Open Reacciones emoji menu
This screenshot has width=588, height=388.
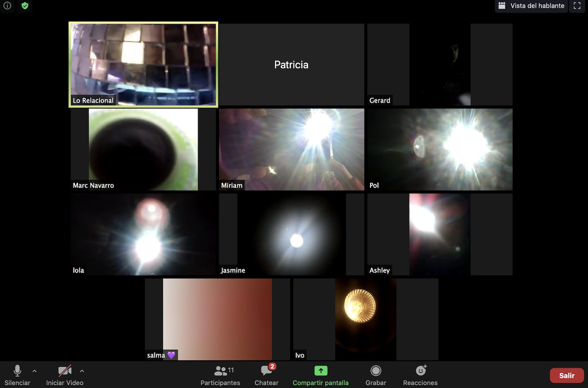(420, 375)
